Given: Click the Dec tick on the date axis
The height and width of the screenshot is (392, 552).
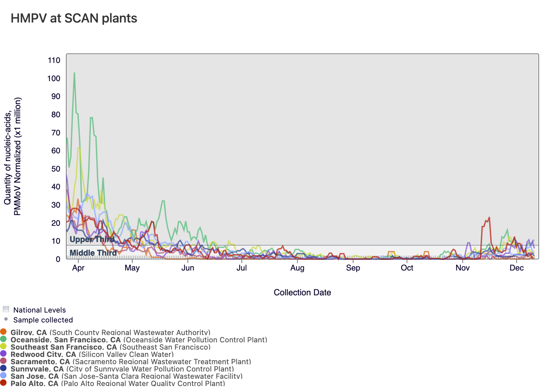Looking at the screenshot, I should 517,268.
